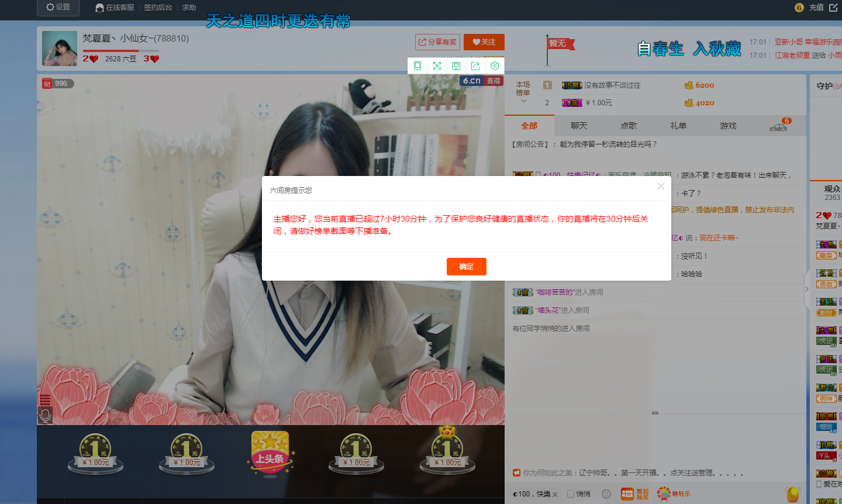The image size is (842, 504).
Task: Select the crowned 1元 gift coin
Action: 447,451
